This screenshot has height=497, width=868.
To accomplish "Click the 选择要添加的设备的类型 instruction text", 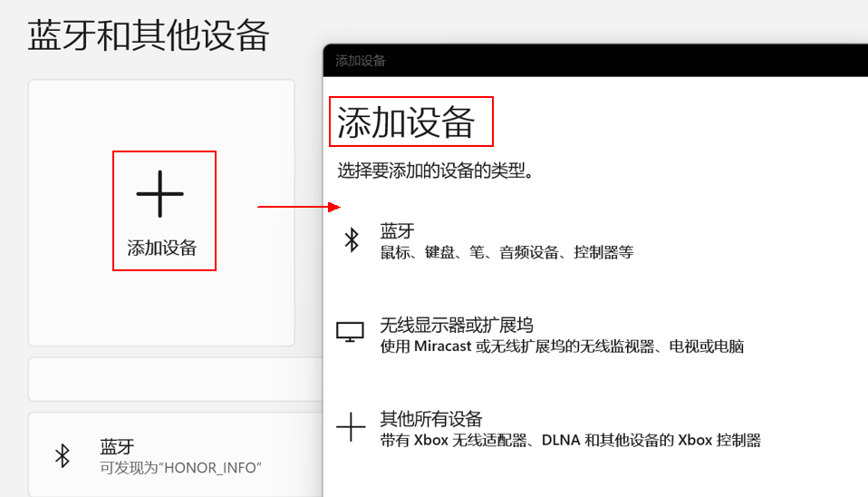I will 435,171.
